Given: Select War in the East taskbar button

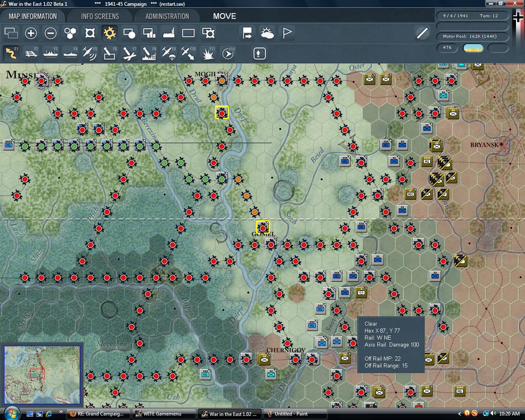Looking at the screenshot, I should tap(229, 414).
